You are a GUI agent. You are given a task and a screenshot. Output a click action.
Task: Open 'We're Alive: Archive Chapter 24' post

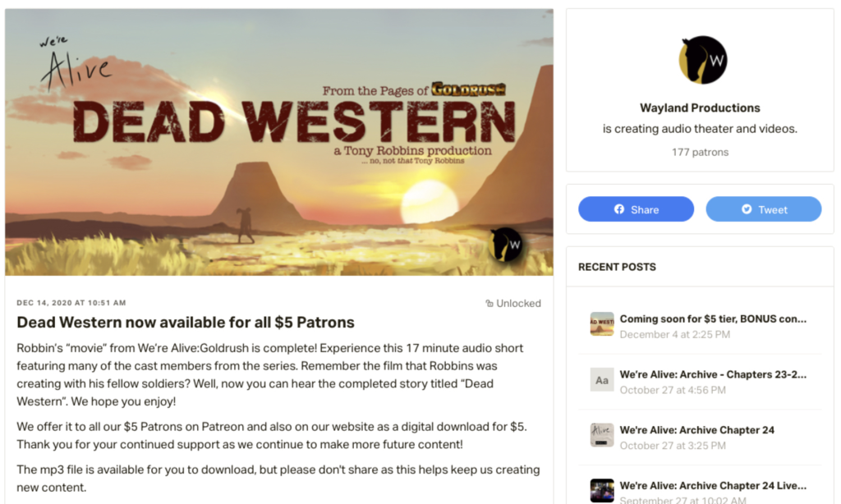pyautogui.click(x=696, y=430)
